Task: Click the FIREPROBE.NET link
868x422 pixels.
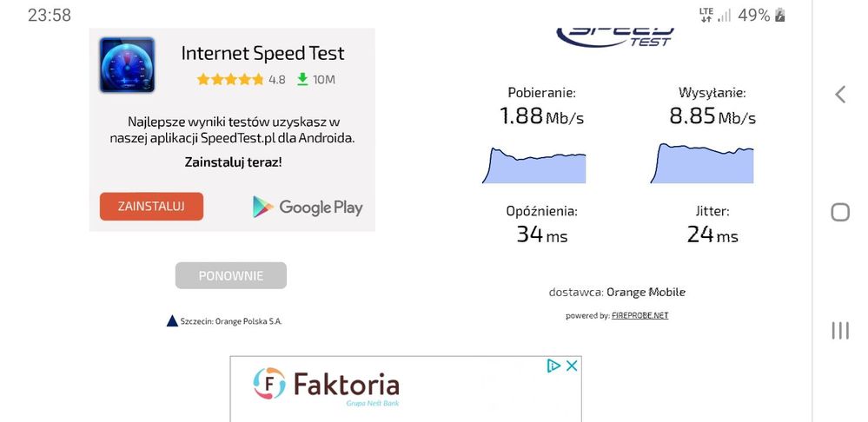Action: click(640, 316)
